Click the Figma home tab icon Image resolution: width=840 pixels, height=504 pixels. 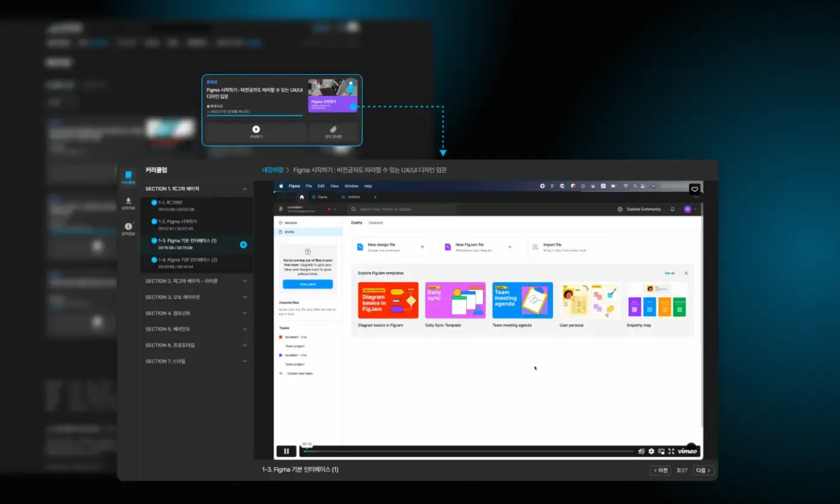click(x=302, y=197)
